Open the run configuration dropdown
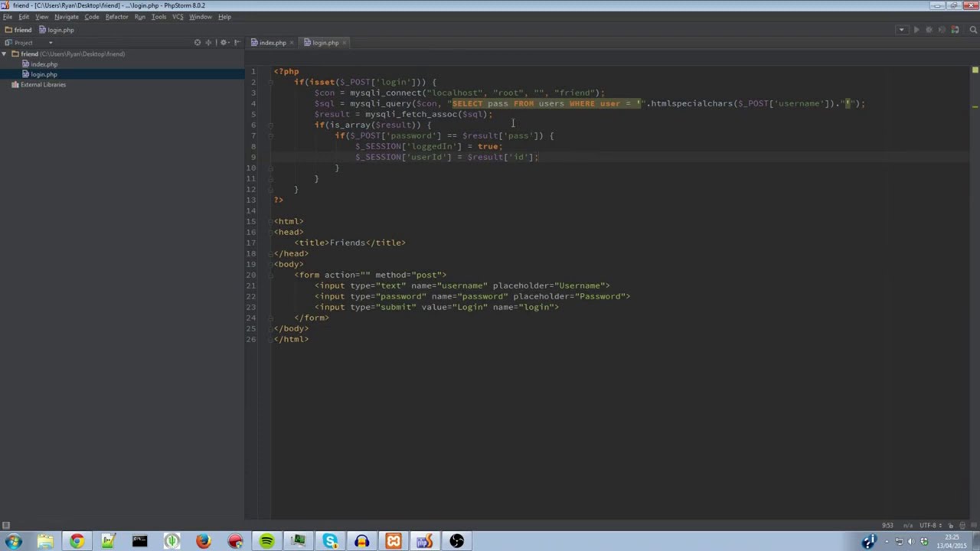 902,30
